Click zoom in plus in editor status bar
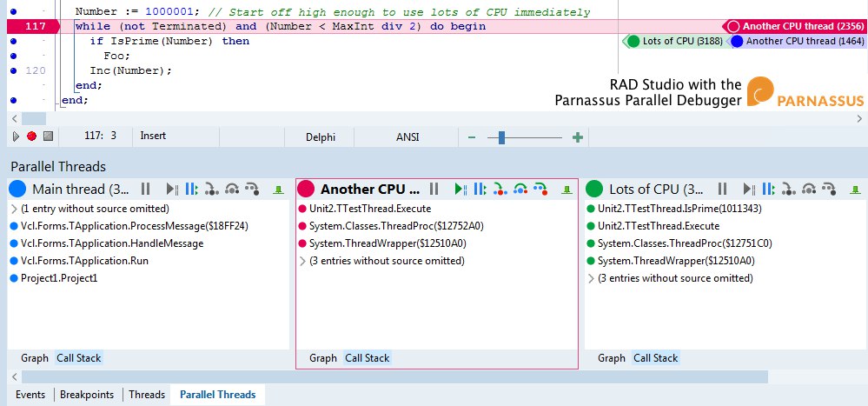This screenshot has height=406, width=868. coord(578,137)
